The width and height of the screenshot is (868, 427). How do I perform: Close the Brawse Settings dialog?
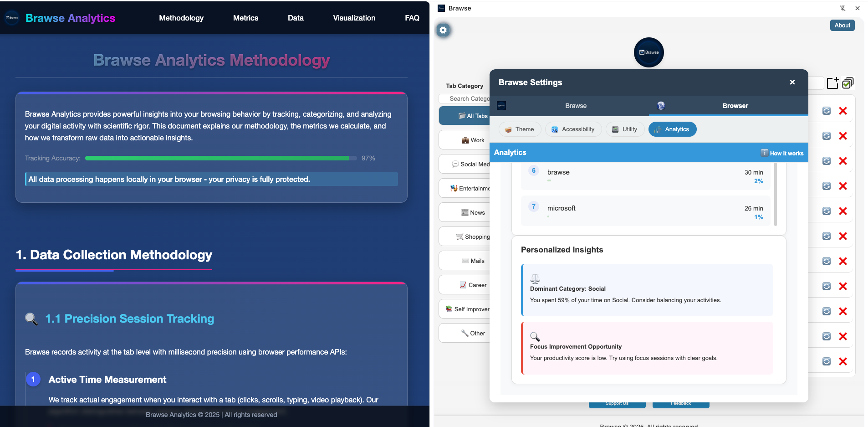792,82
